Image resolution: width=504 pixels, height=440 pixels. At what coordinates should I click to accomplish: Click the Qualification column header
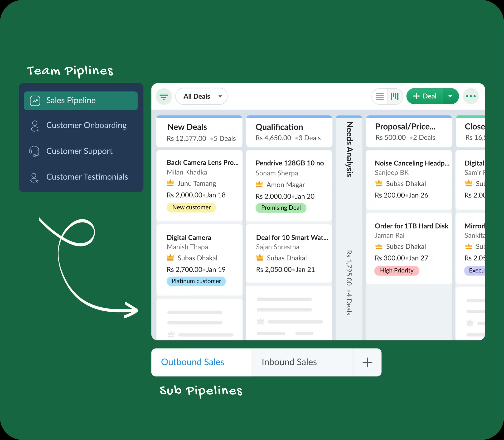(289, 132)
